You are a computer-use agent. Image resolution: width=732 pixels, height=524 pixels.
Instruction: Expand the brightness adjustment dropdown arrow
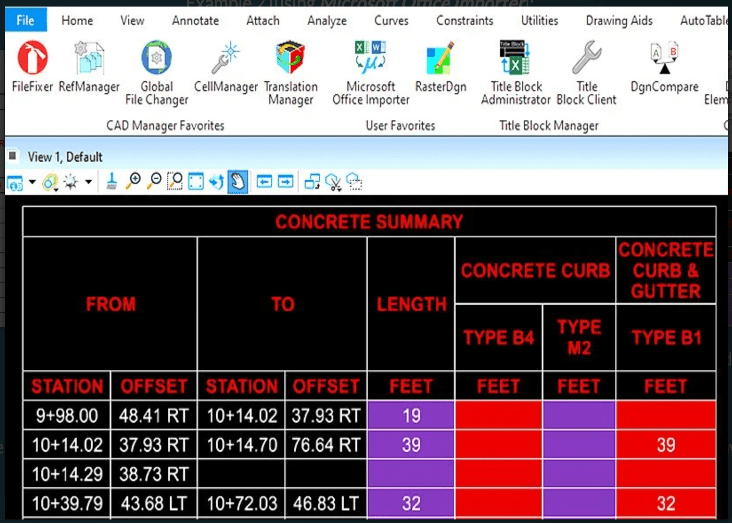coord(88,182)
